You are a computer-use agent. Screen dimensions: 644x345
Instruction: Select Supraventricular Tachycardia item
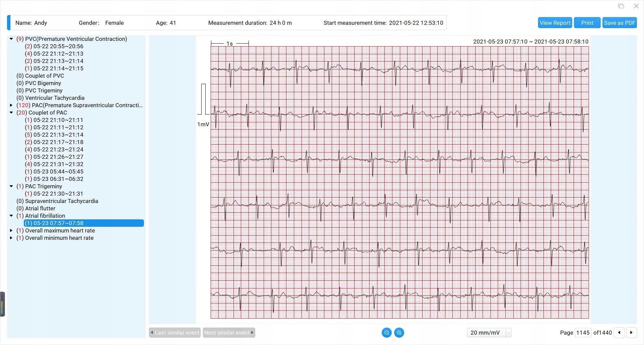pyautogui.click(x=57, y=201)
